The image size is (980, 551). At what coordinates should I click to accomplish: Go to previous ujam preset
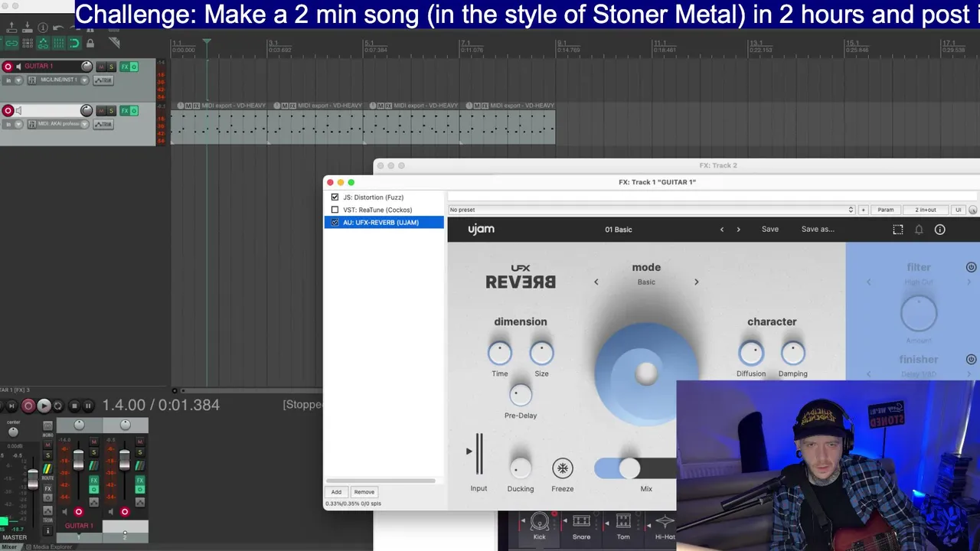722,230
